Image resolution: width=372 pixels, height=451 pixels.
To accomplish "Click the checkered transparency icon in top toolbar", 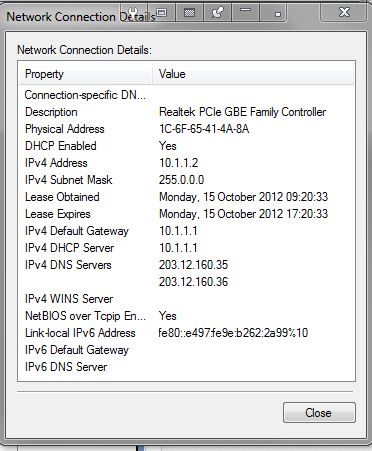I will [x=189, y=13].
